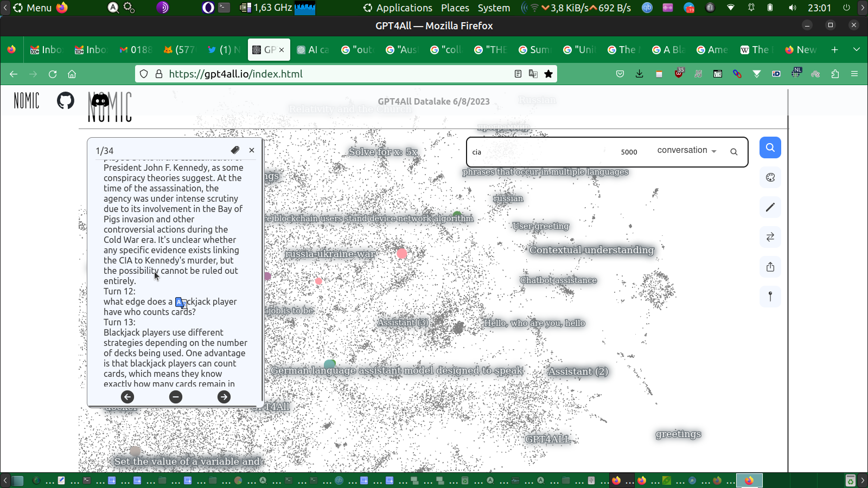The width and height of the screenshot is (868, 488).
Task: Open the color palette tool
Action: [770, 177]
